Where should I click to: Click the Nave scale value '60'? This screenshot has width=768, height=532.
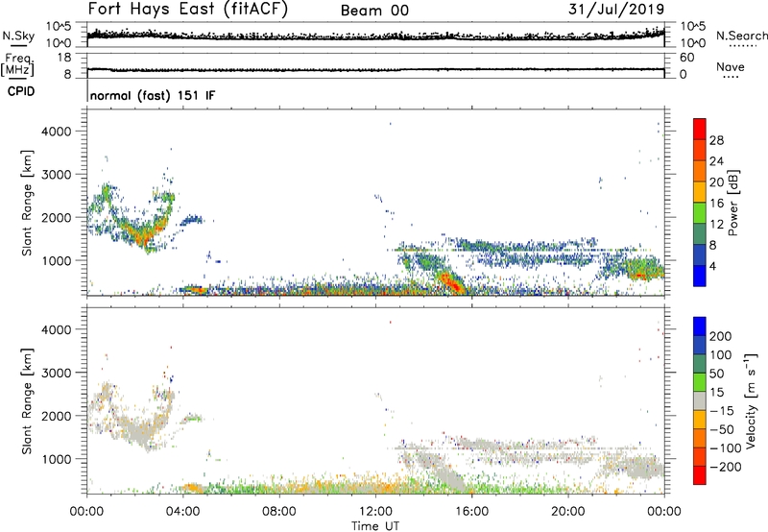coord(686,58)
